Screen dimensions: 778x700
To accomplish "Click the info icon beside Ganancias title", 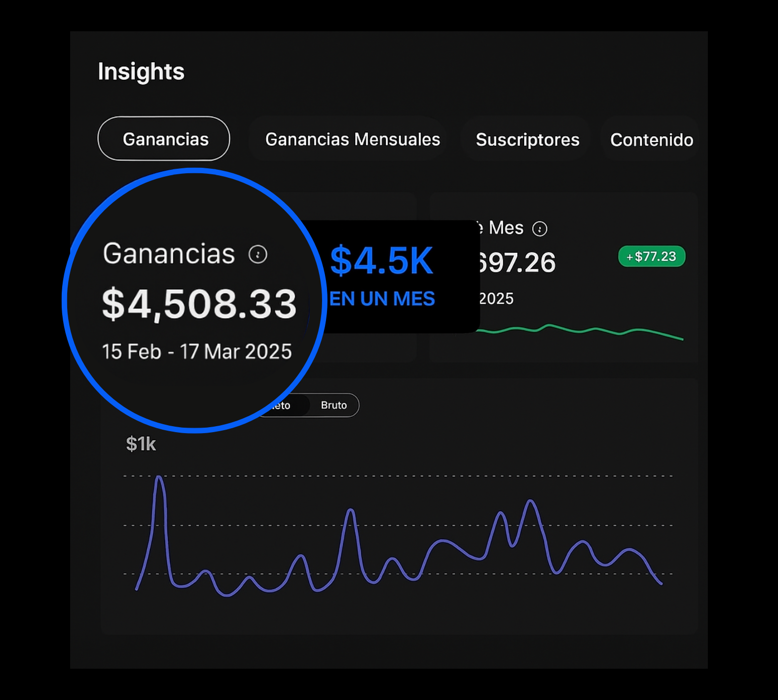I will (x=258, y=254).
